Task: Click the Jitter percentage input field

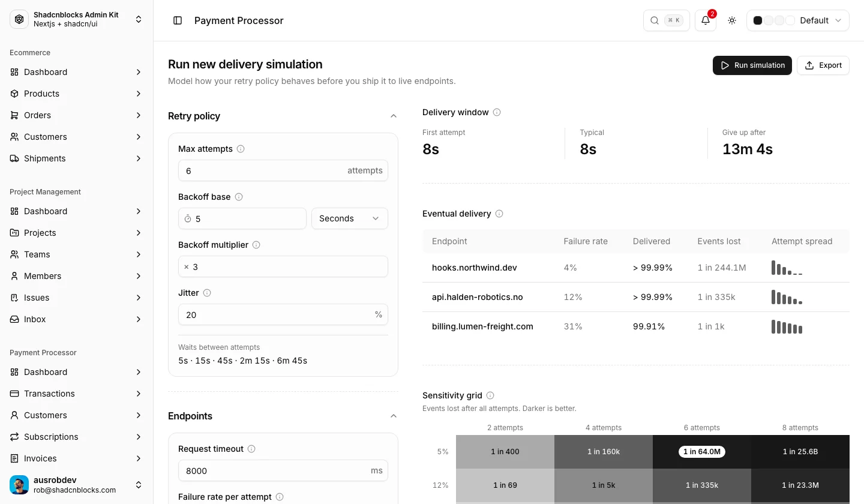Action: [283, 314]
